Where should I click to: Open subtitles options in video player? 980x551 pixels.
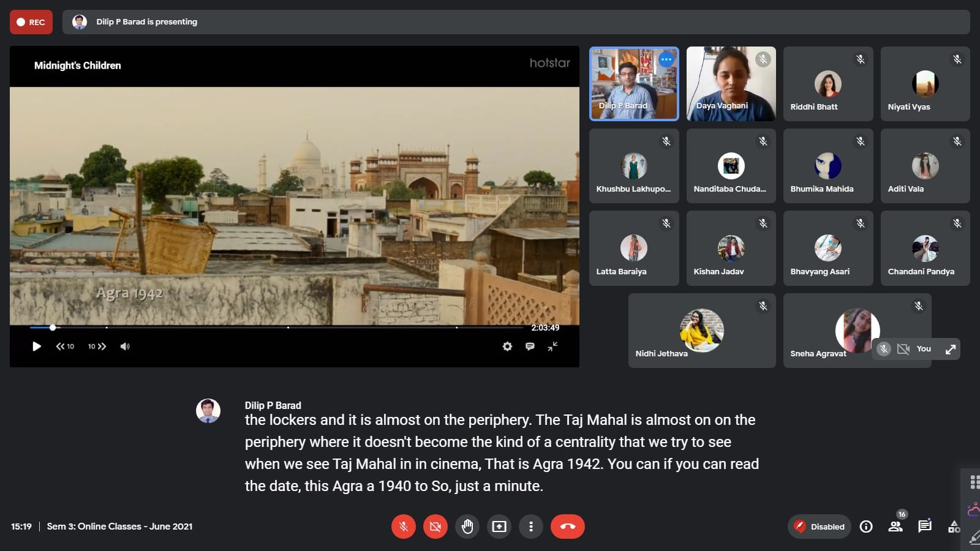(x=530, y=347)
